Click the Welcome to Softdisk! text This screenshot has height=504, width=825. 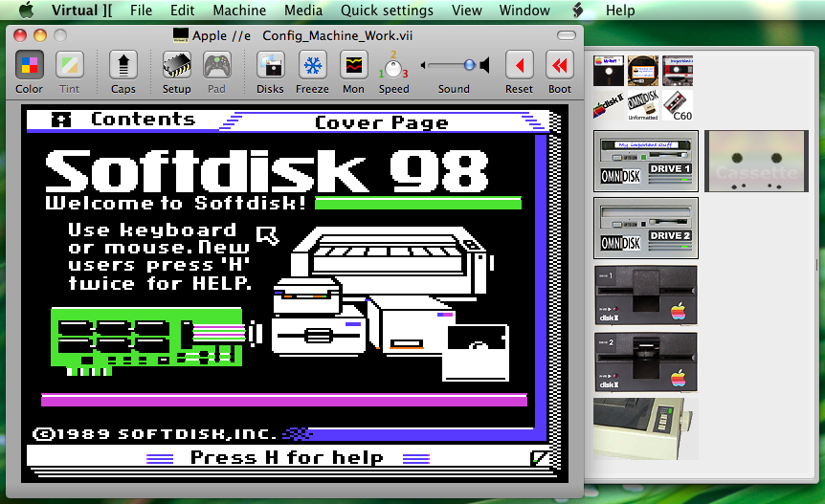[x=175, y=203]
